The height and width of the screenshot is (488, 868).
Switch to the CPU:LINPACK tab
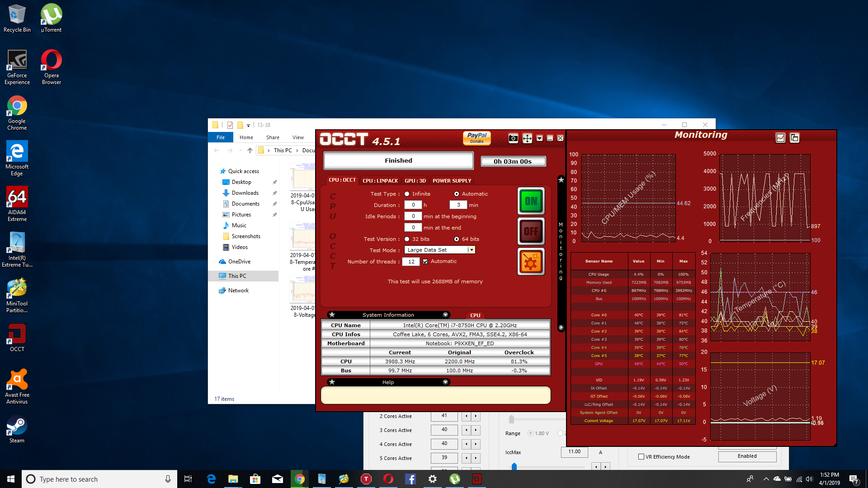point(380,180)
